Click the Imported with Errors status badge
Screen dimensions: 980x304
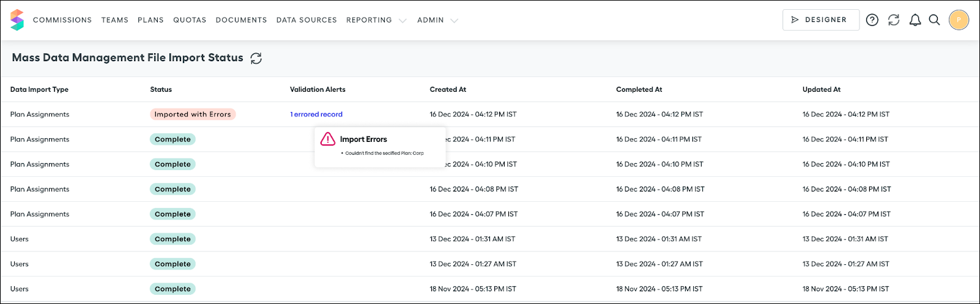click(x=193, y=114)
